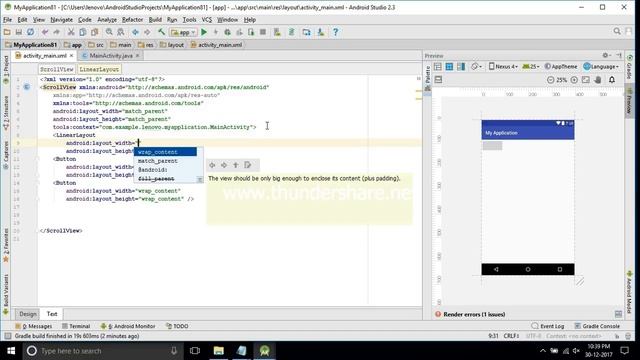
Task: Toggle the Project tool window tab
Action: (6, 69)
